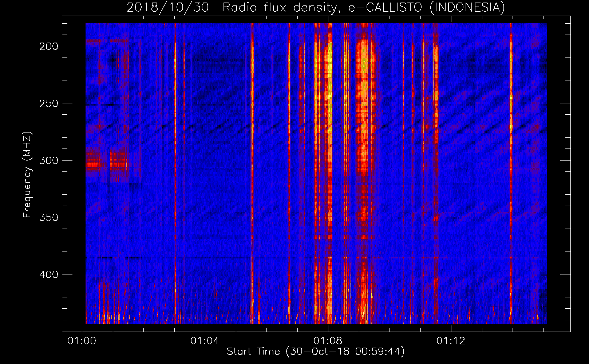This screenshot has width=589, height=364.
Task: Click the 01:08 time tick label
Action: 328,341
